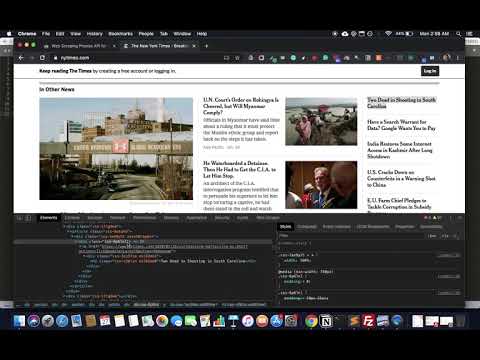Click the Chrome back arrow
This screenshot has height=360, width=480.
point(21,58)
